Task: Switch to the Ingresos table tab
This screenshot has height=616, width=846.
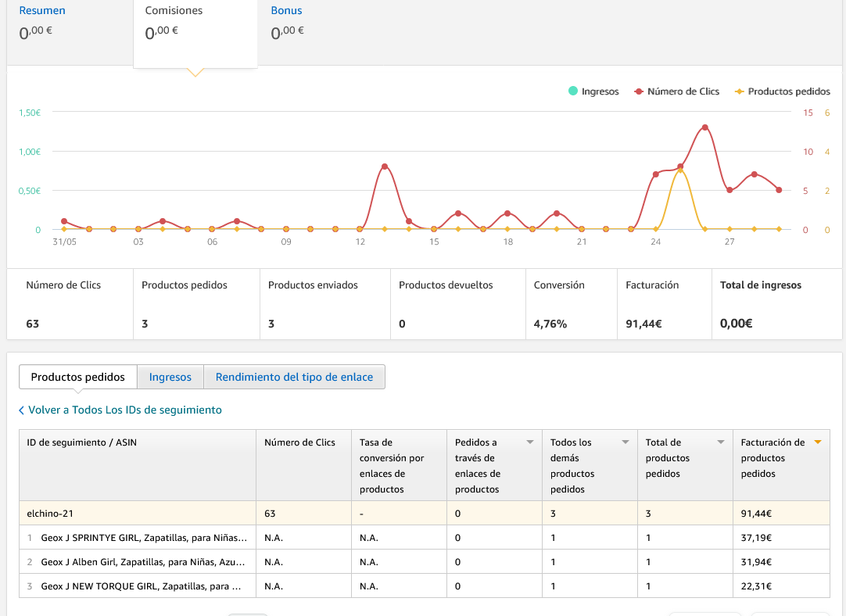Action: pos(170,377)
